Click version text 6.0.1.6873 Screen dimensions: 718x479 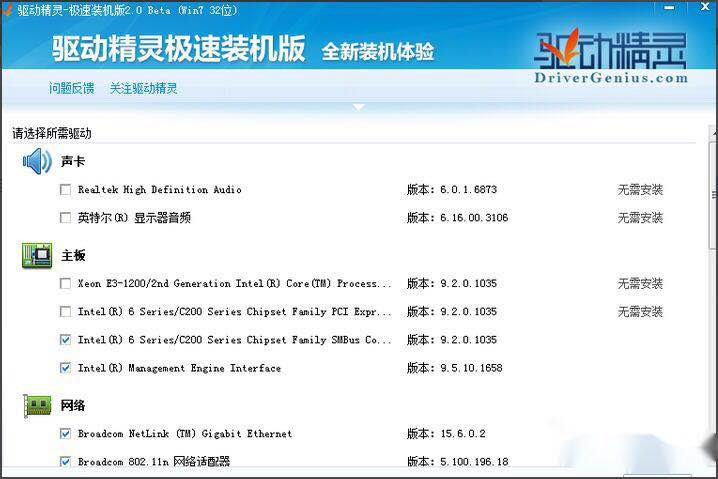pyautogui.click(x=468, y=190)
